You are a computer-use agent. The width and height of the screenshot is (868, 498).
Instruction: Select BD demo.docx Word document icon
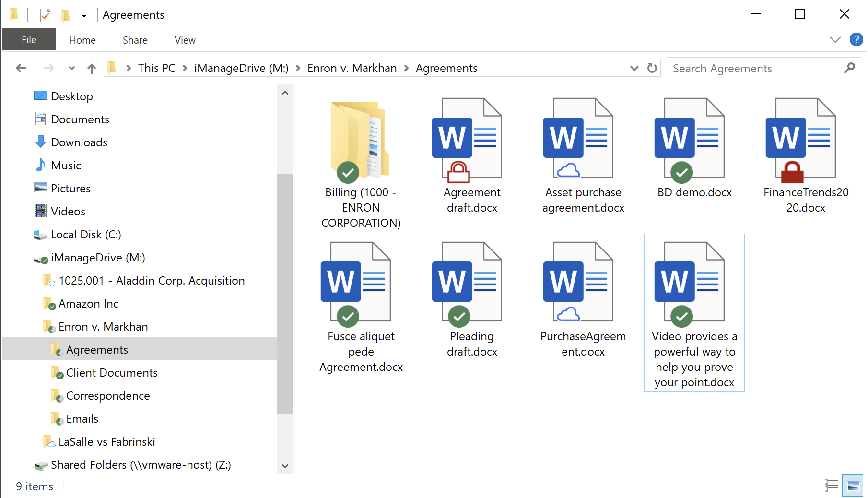click(x=689, y=140)
